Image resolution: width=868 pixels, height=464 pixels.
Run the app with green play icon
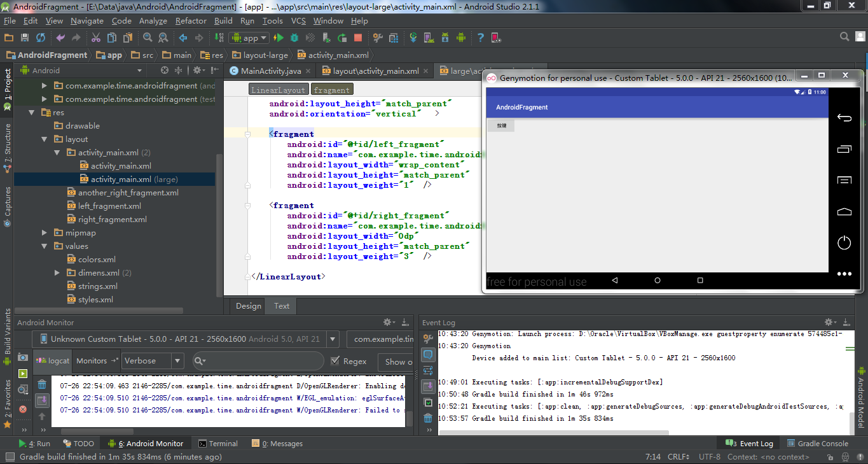[x=278, y=38]
